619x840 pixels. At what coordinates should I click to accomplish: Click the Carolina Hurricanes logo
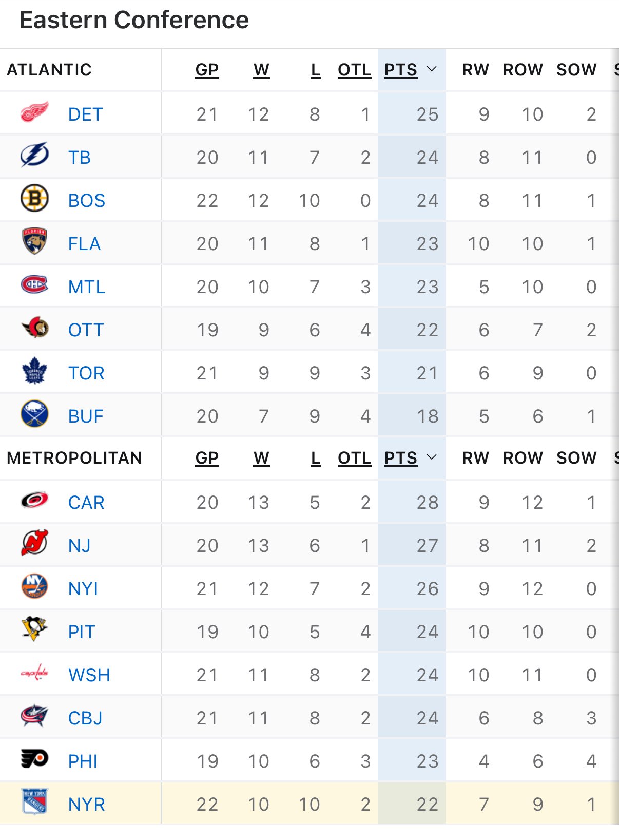point(34,501)
